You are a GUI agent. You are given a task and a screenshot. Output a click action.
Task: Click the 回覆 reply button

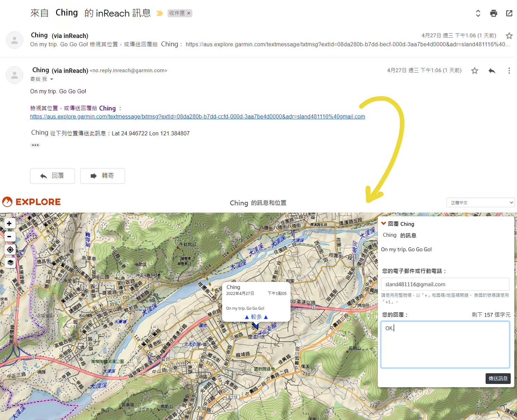[x=52, y=176]
